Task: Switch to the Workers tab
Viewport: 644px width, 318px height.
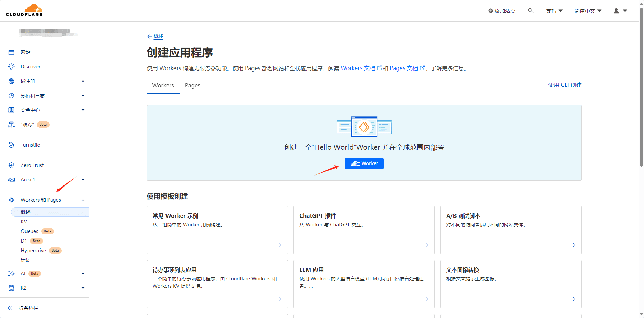Action: [x=163, y=85]
